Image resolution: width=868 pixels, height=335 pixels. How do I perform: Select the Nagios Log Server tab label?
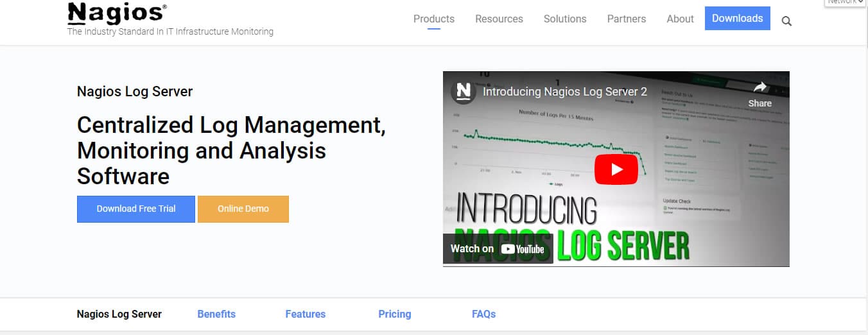119,314
